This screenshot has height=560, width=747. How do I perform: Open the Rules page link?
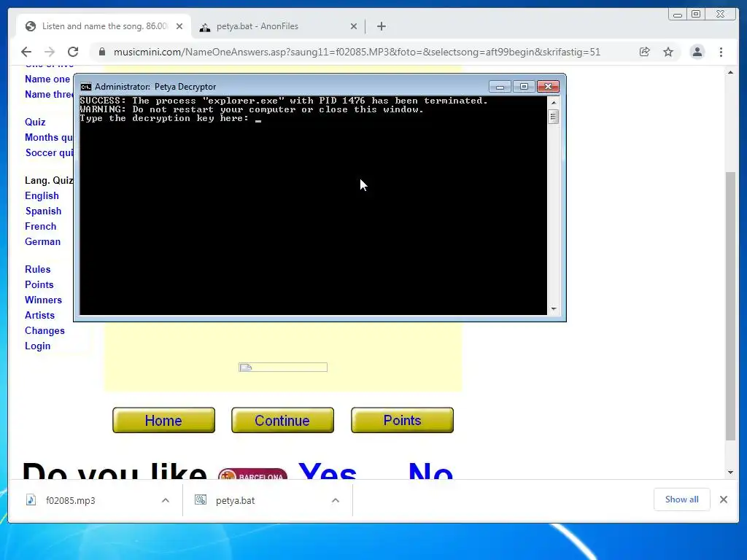pos(38,269)
